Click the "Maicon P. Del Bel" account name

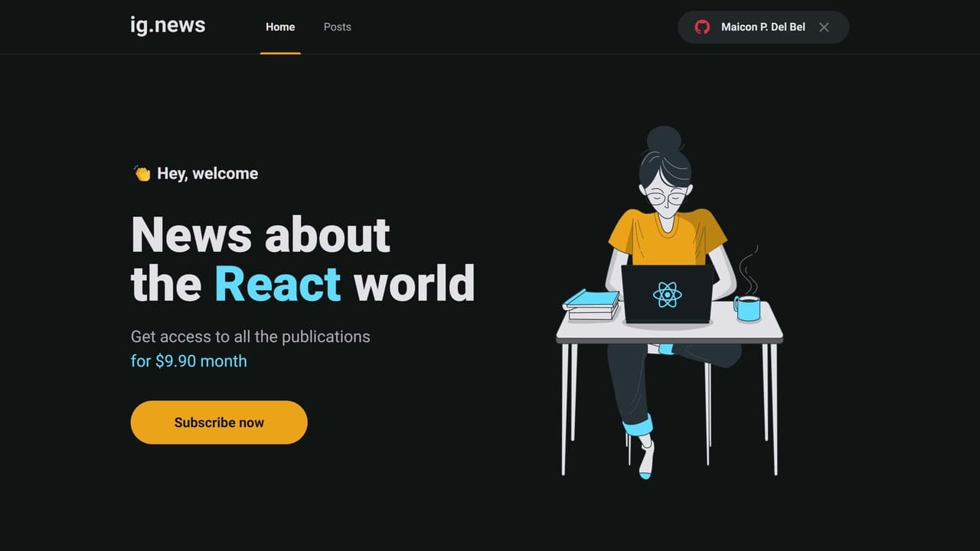pos(763,27)
